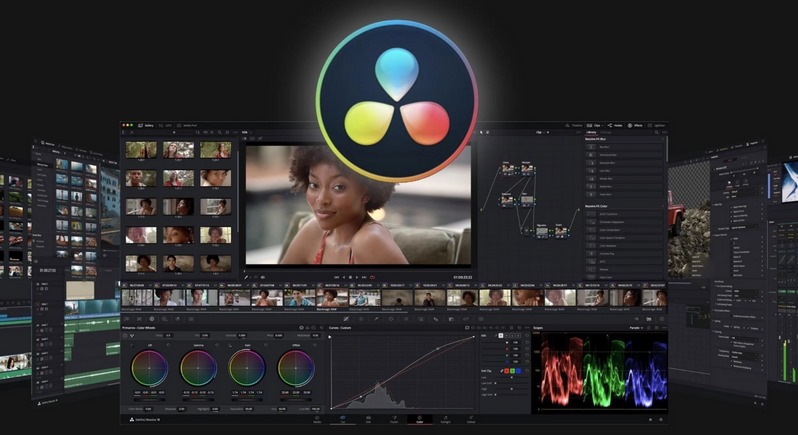Image resolution: width=798 pixels, height=435 pixels.
Task: Select the highlighted clip in thumbnail strip
Action: [x=332, y=298]
